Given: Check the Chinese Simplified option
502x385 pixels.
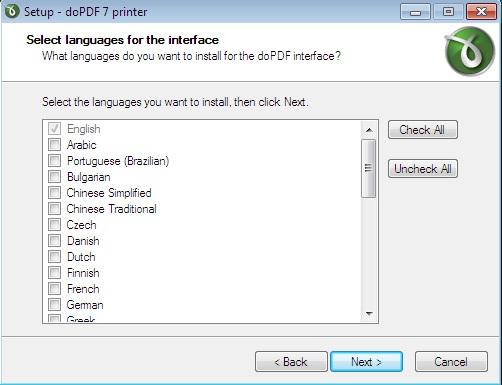Looking at the screenshot, I should click(x=54, y=193).
